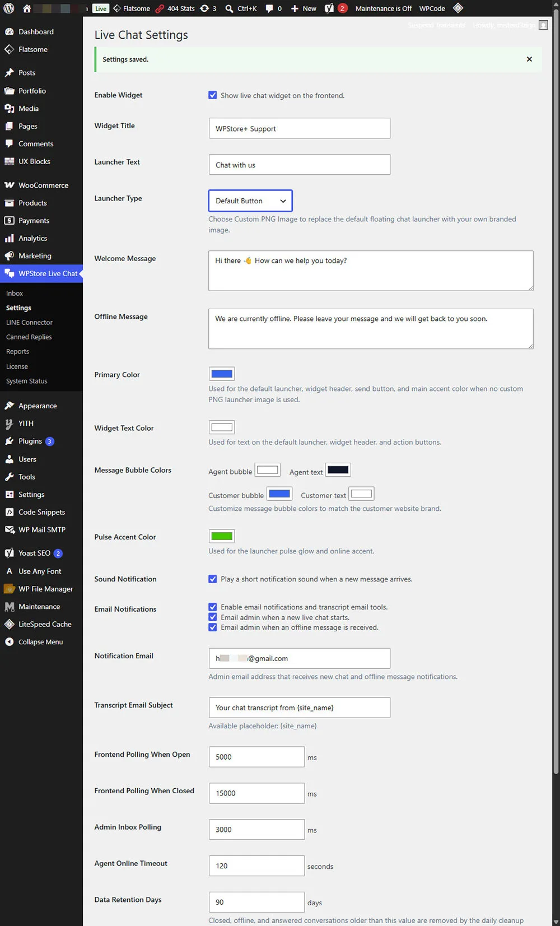Open the Canned Replies submenu item
560x926 pixels.
click(x=29, y=337)
